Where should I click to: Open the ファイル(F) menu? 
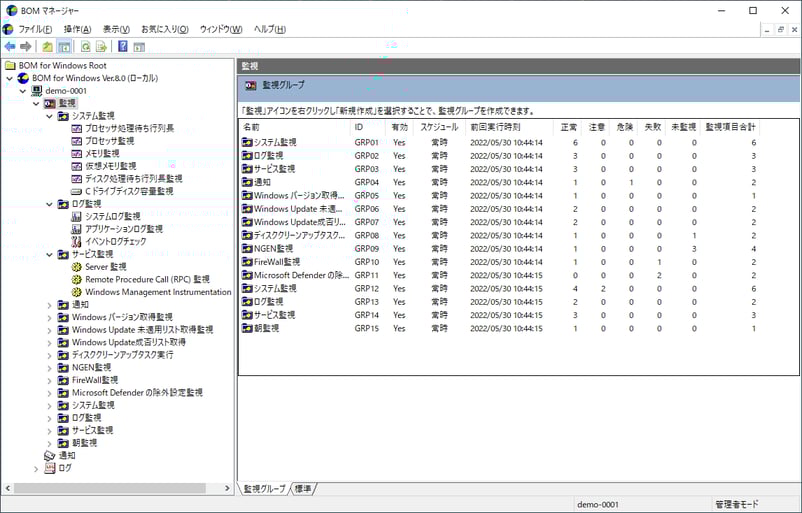coord(35,29)
